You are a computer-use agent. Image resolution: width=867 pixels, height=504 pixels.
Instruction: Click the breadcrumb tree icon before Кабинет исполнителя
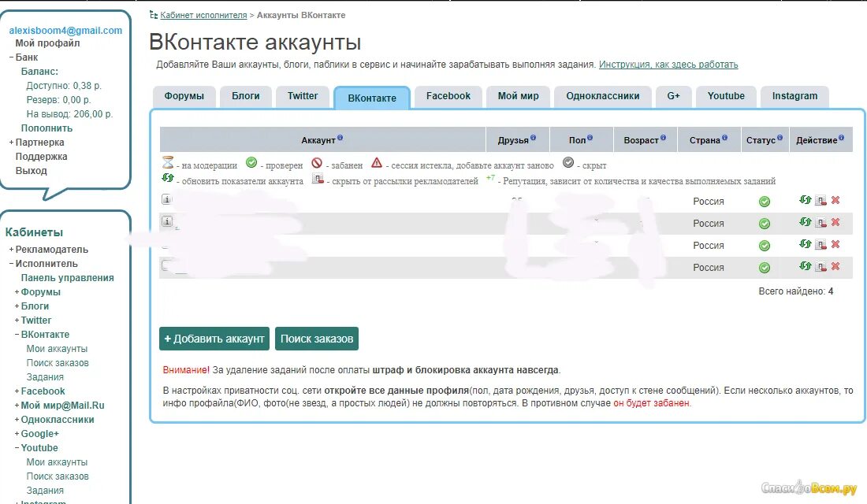pos(154,15)
